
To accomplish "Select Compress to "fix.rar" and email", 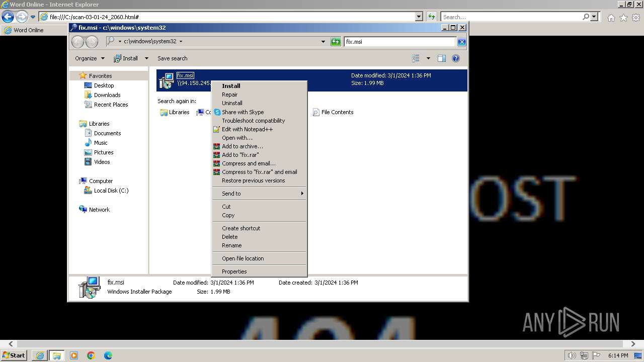I will (259, 172).
